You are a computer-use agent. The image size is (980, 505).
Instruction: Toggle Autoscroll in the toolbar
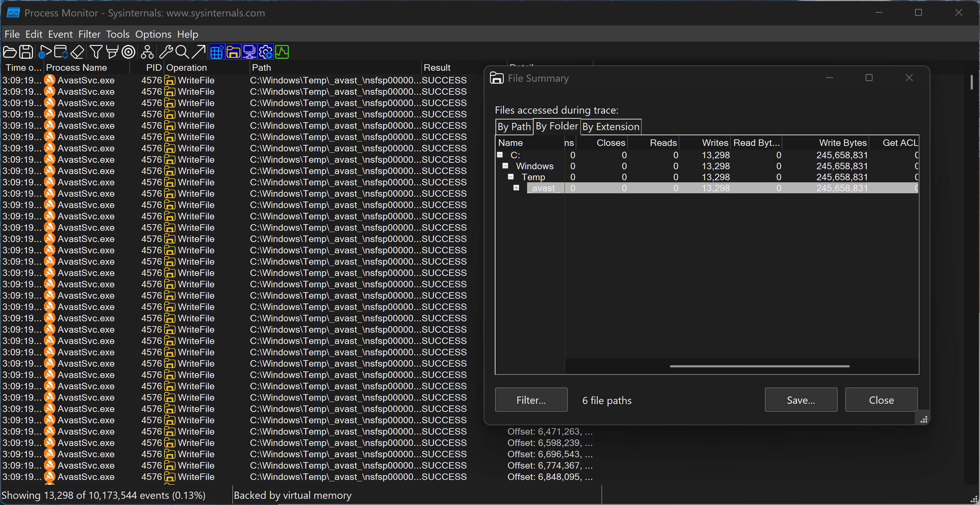coord(61,52)
